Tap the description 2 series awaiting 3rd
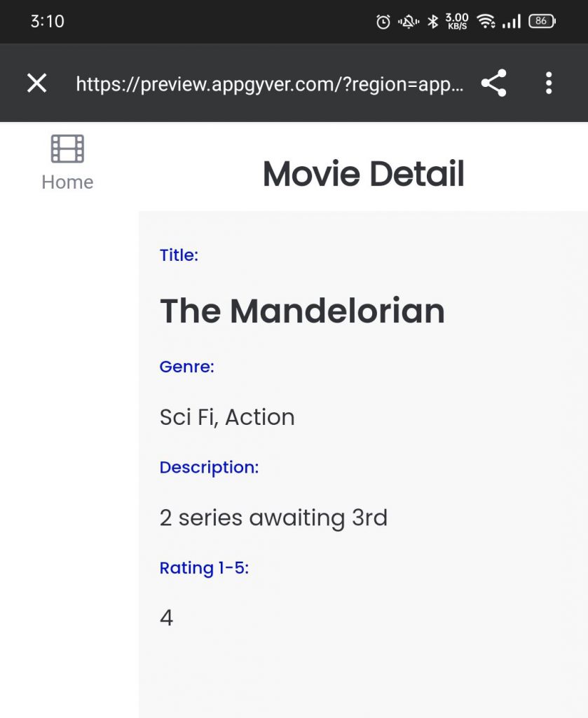The image size is (588, 718). (x=273, y=518)
